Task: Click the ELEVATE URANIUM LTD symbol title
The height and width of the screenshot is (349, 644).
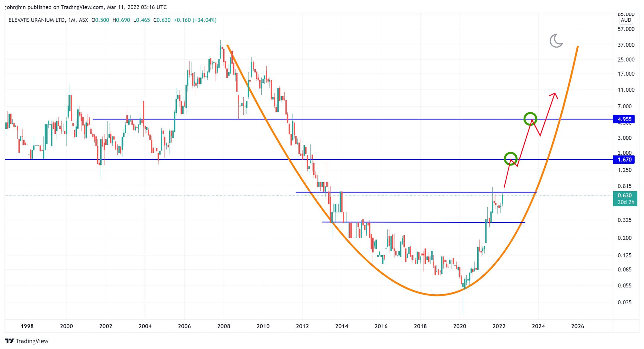Action: (36, 20)
